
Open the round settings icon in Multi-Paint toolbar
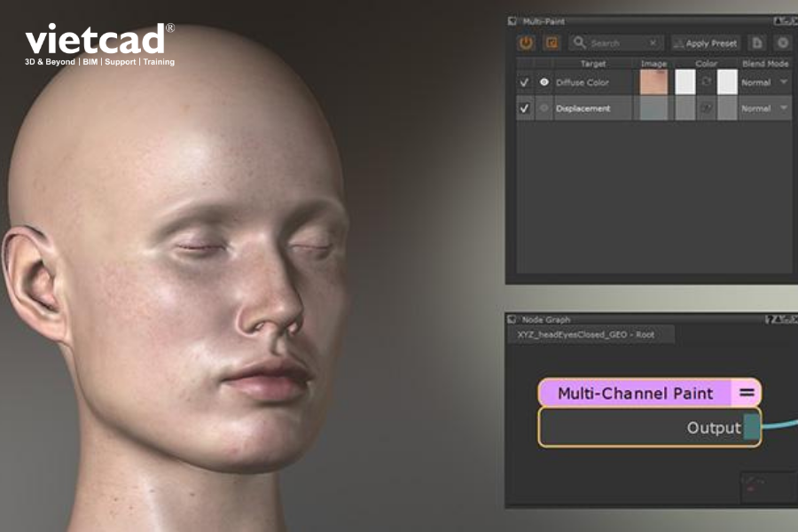click(x=783, y=43)
